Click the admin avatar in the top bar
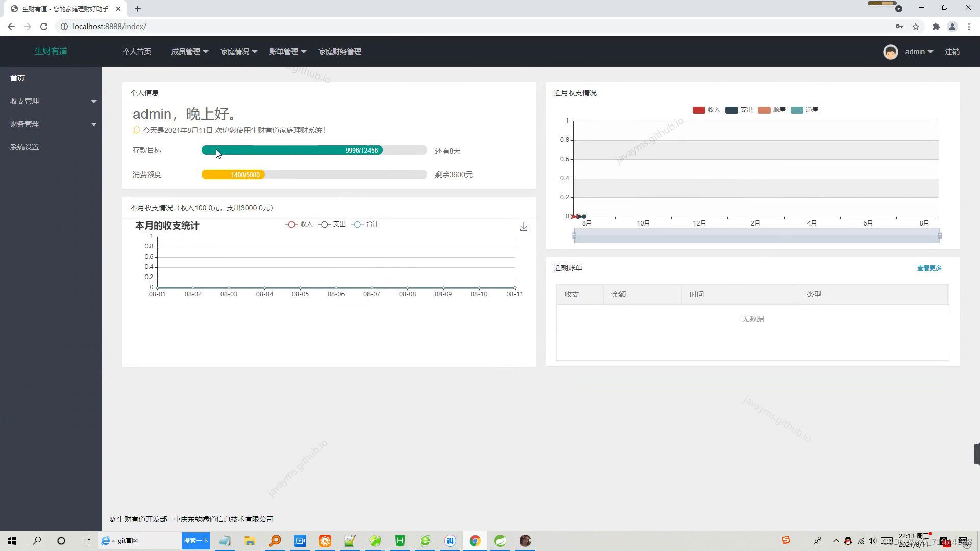The image size is (980, 551). [x=890, y=52]
